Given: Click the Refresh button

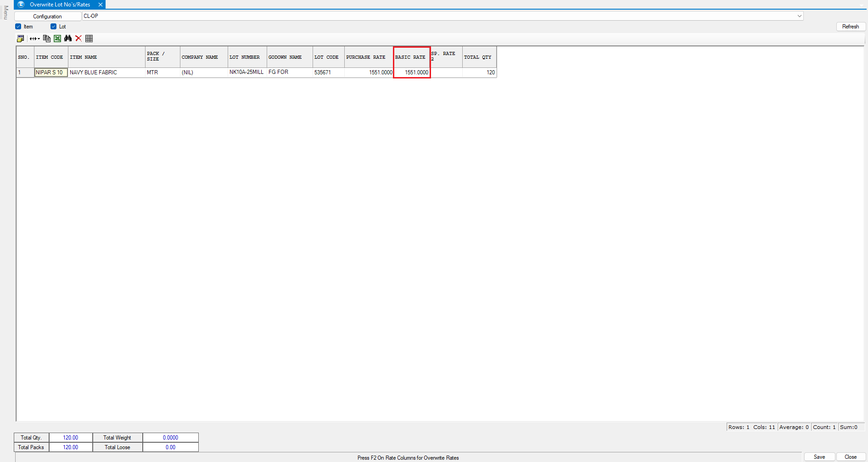Looking at the screenshot, I should point(850,27).
